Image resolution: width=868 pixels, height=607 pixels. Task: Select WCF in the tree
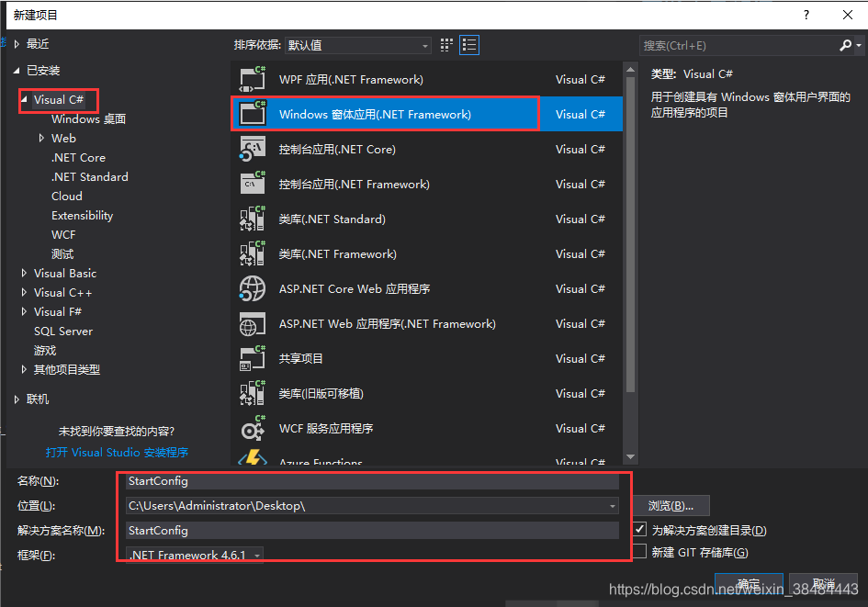[x=63, y=234]
